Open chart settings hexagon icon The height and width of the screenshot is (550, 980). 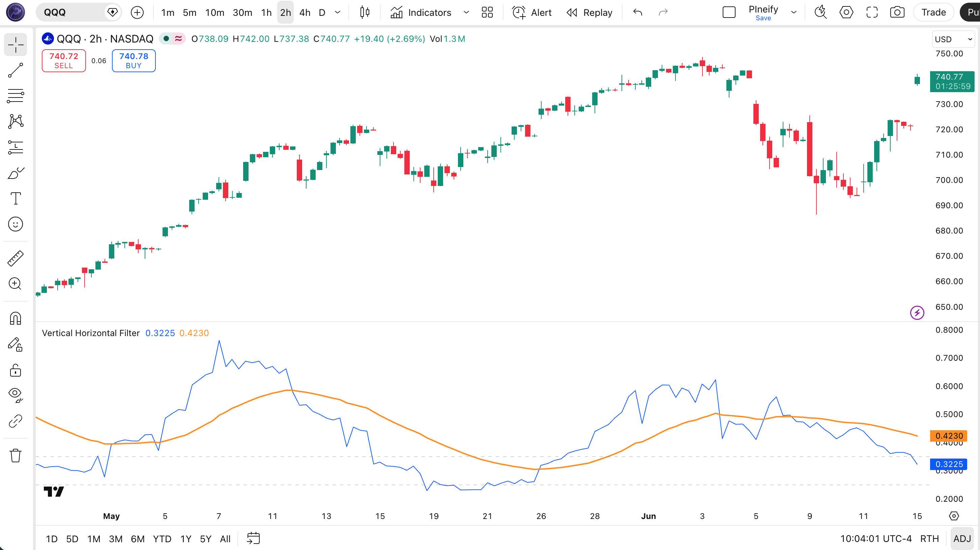(x=846, y=12)
